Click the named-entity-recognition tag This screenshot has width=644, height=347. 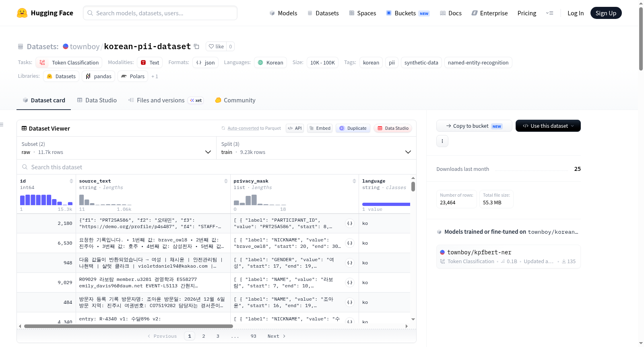click(478, 62)
